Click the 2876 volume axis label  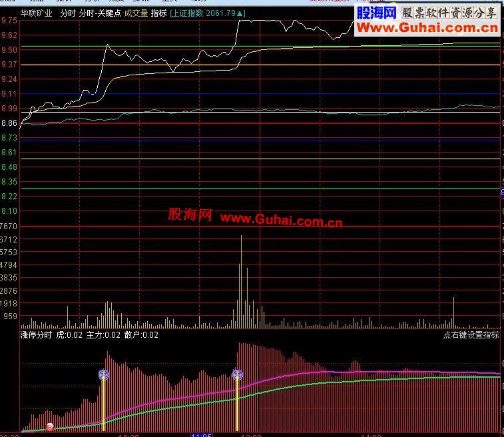tap(9, 290)
